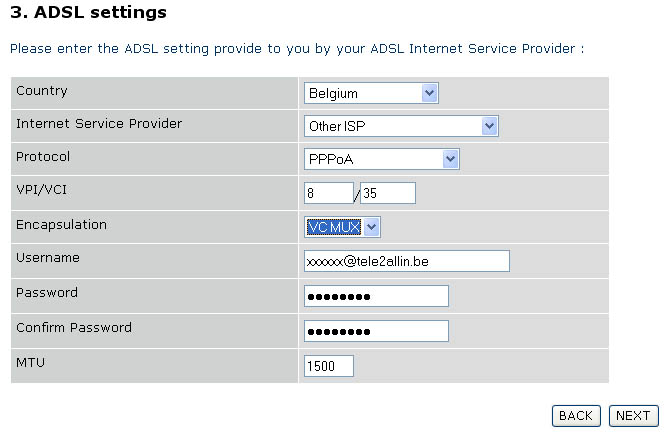668x440 pixels.
Task: Click the Internet Service Provider label
Action: click(x=99, y=124)
